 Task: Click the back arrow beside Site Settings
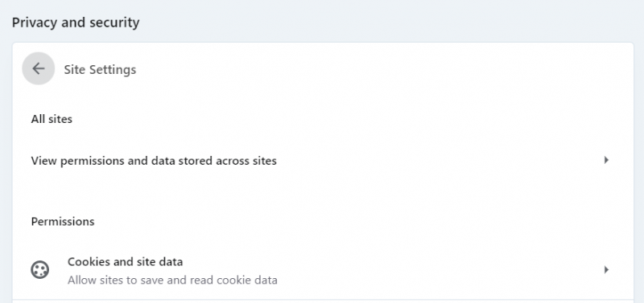coord(38,68)
